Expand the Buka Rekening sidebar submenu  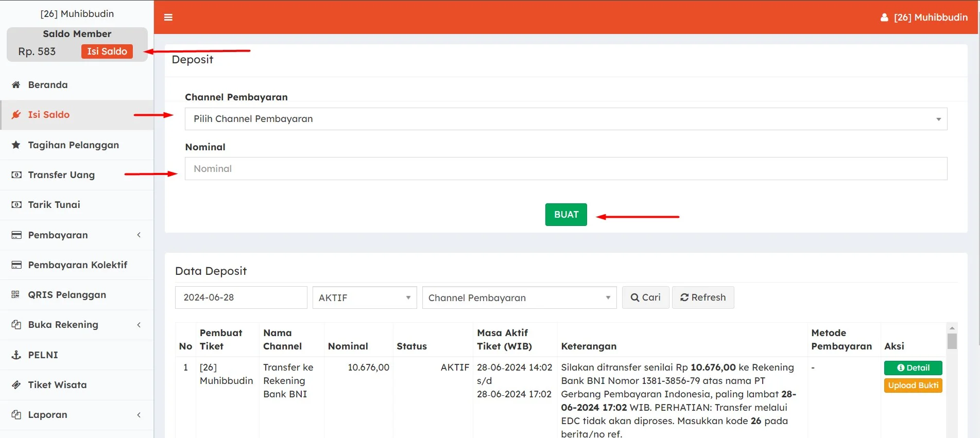pyautogui.click(x=77, y=325)
